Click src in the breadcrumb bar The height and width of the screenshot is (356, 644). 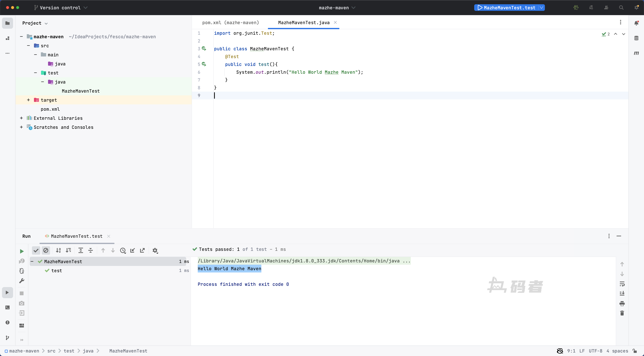pyautogui.click(x=51, y=351)
